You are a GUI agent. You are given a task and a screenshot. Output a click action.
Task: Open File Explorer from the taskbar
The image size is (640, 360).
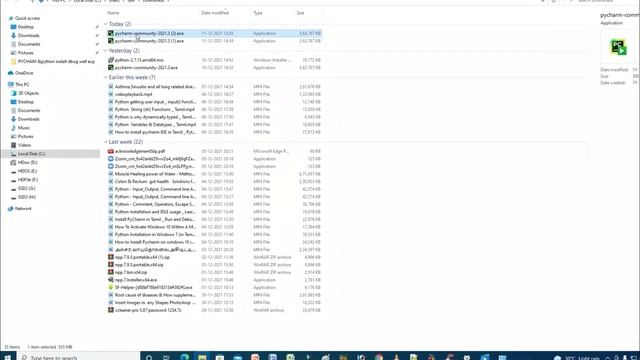tap(202, 357)
